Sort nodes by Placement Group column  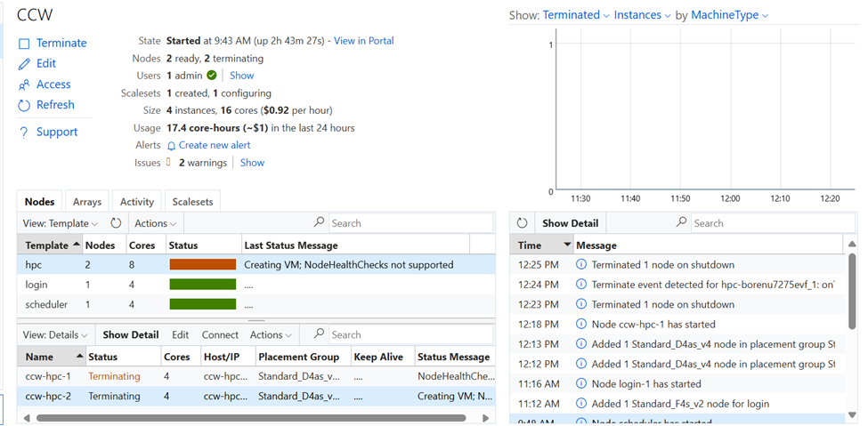tap(304, 357)
